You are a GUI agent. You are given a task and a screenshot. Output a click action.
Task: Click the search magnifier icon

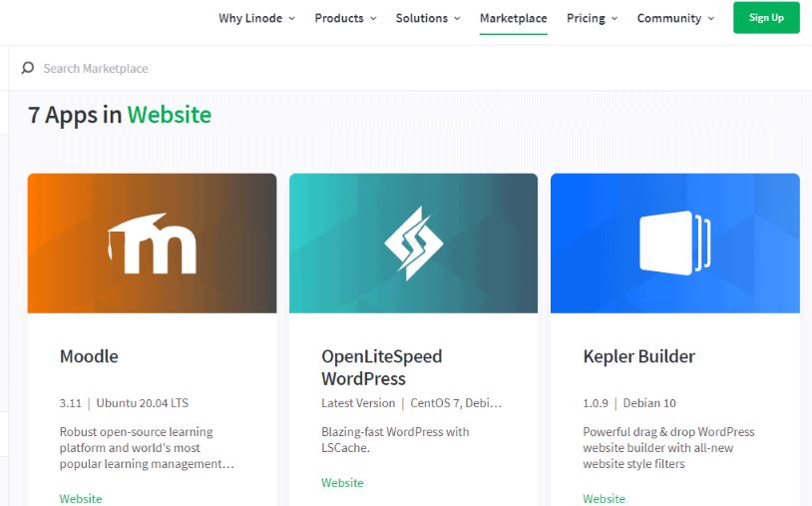[28, 68]
